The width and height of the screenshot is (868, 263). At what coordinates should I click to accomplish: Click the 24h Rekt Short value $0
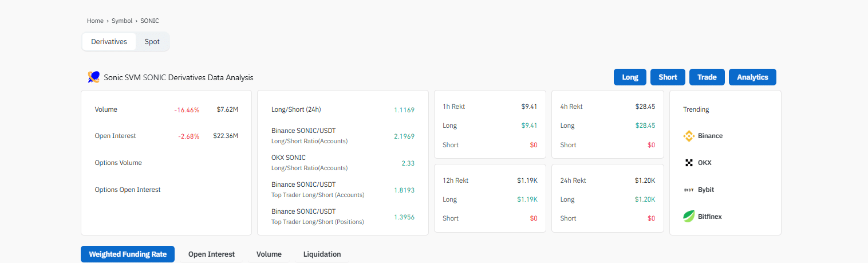coord(651,218)
